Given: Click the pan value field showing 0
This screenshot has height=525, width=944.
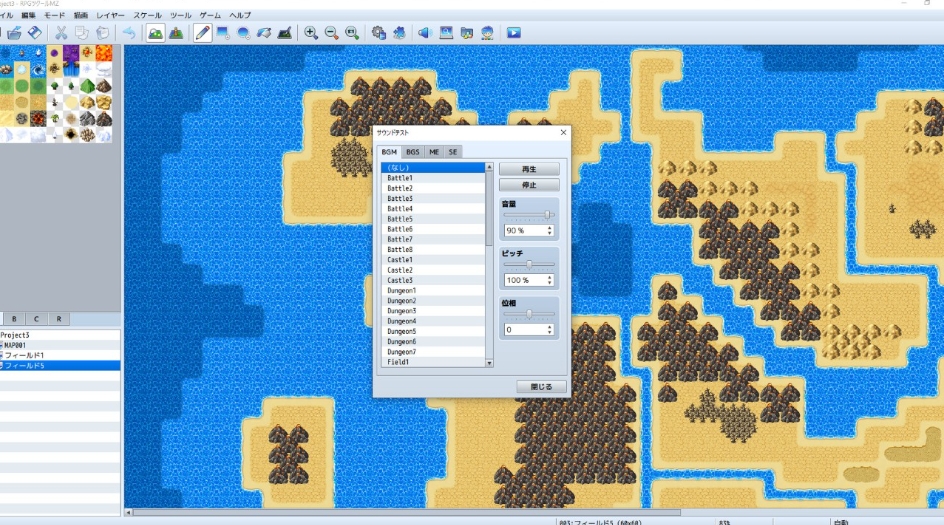Looking at the screenshot, I should [x=529, y=330].
